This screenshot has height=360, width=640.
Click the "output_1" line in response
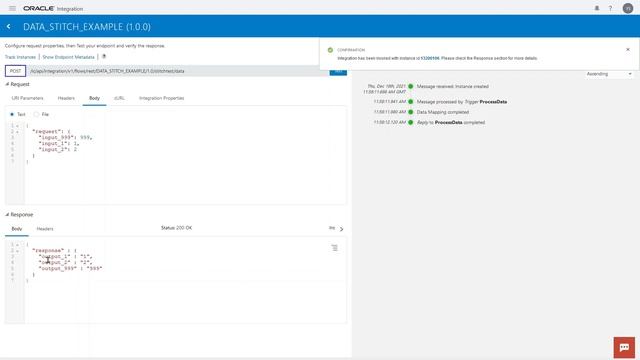[x=65, y=256]
